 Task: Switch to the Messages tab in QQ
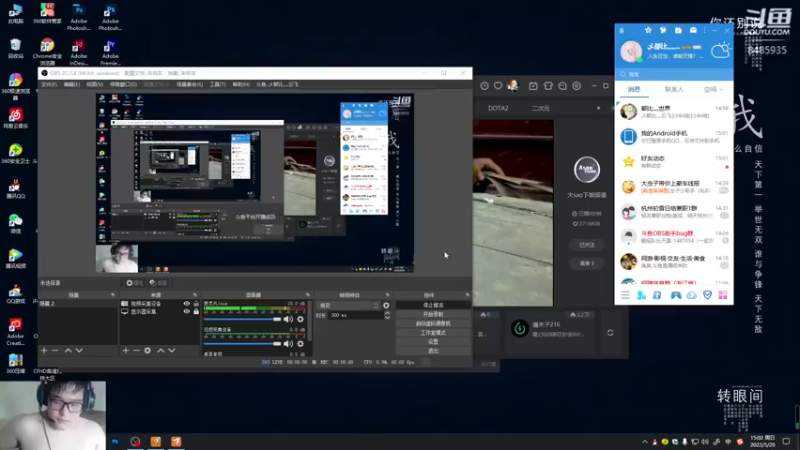tap(634, 89)
